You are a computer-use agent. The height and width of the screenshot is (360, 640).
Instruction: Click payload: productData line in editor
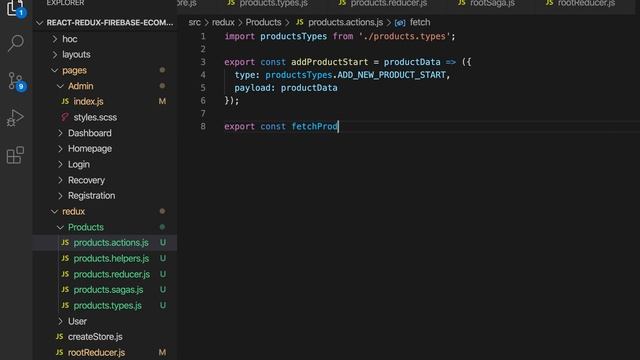click(286, 88)
